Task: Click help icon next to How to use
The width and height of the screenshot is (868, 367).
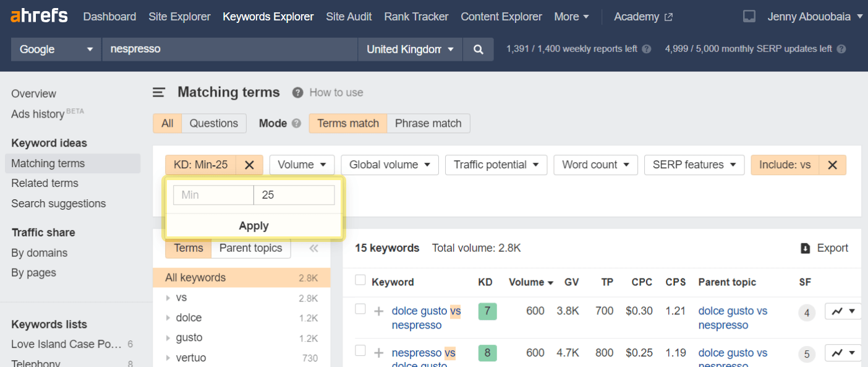Action: 298,93
